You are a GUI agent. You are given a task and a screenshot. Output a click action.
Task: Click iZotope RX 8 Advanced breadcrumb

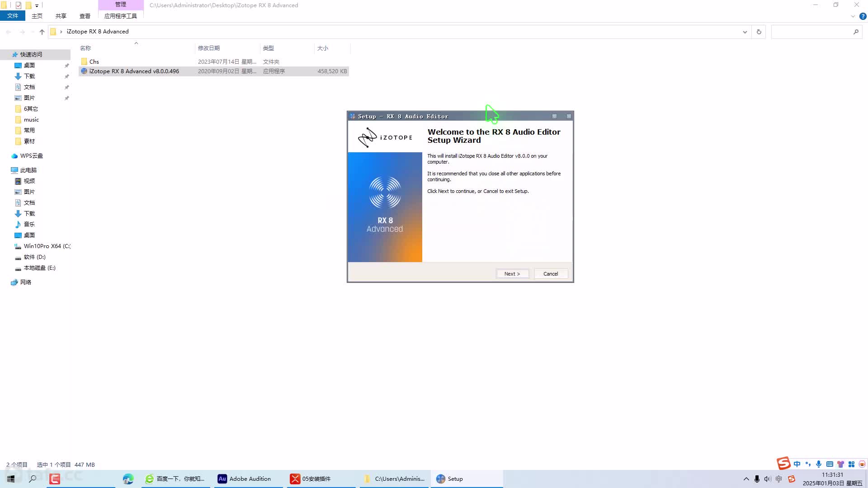(98, 32)
